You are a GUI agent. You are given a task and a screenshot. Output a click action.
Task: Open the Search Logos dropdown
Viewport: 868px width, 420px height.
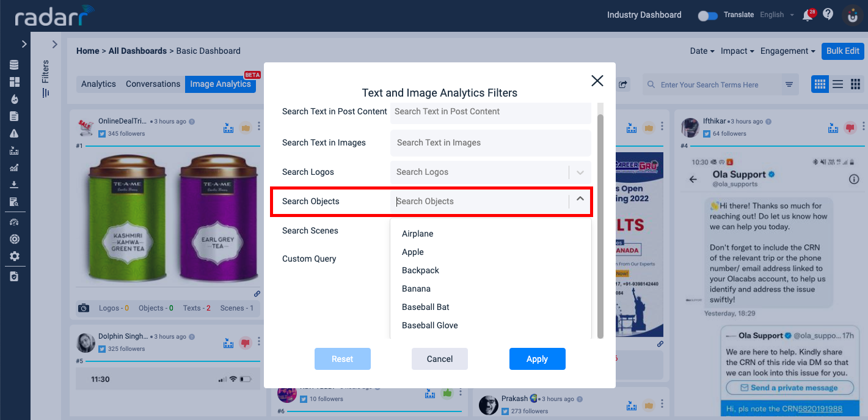(580, 172)
